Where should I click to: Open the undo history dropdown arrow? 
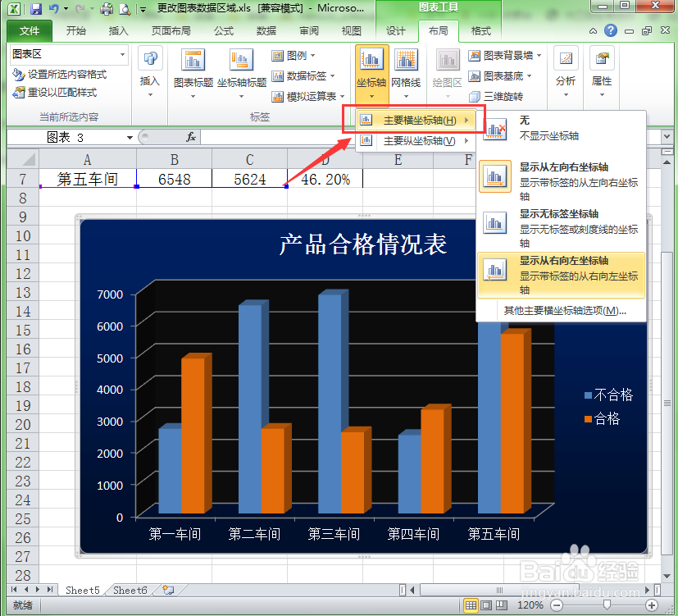click(66, 8)
